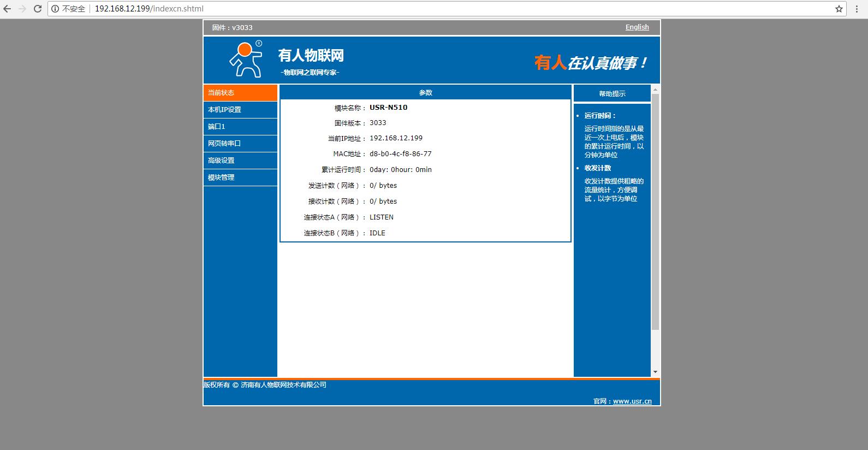This screenshot has height=450, width=868.
Task: Bookmark this page with star icon
Action: click(x=839, y=9)
